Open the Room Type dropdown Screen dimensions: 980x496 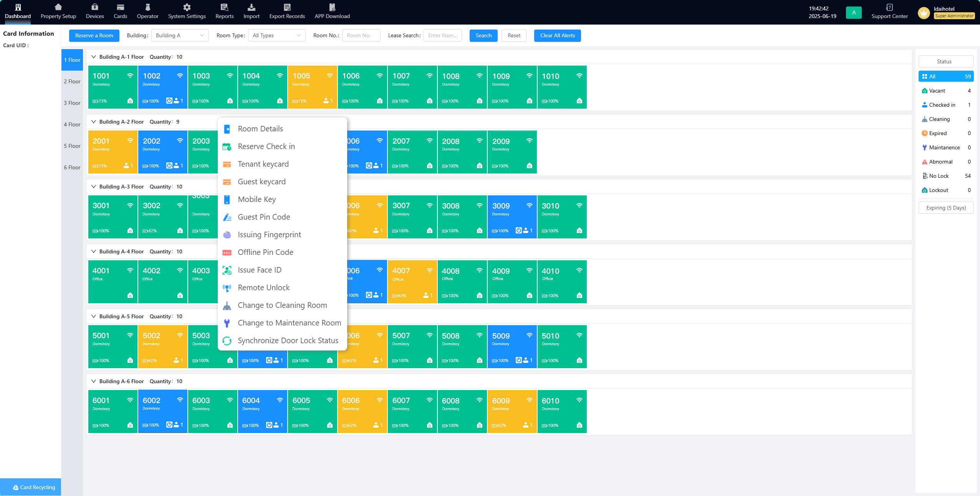[276, 35]
